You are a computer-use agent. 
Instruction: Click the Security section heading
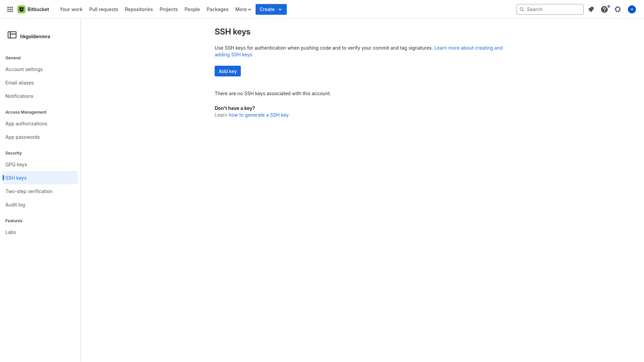pos(13,153)
